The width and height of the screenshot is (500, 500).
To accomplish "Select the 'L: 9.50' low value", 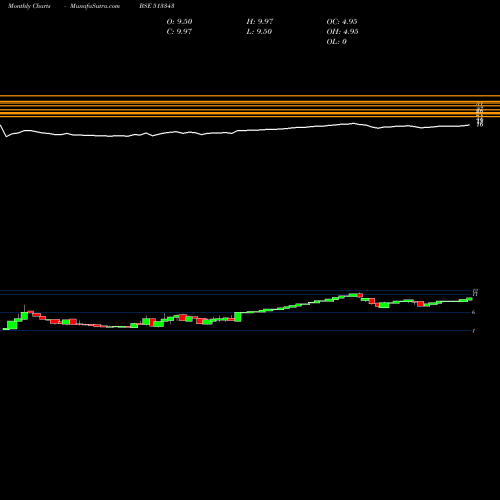I will pos(259,32).
